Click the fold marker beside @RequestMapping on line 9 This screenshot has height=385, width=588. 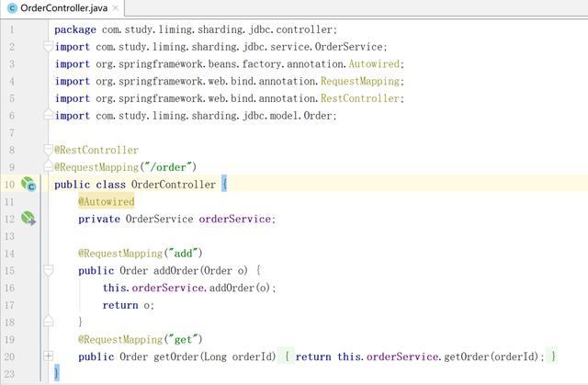click(x=48, y=166)
